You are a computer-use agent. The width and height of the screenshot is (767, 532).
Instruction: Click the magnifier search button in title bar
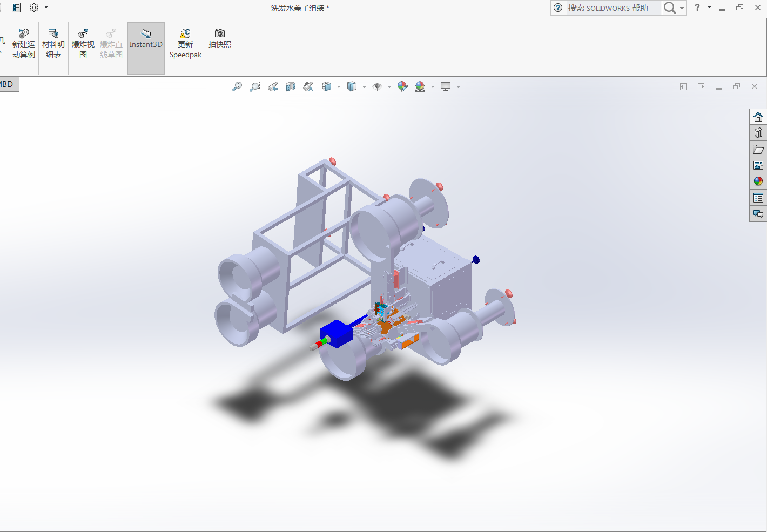pyautogui.click(x=670, y=8)
